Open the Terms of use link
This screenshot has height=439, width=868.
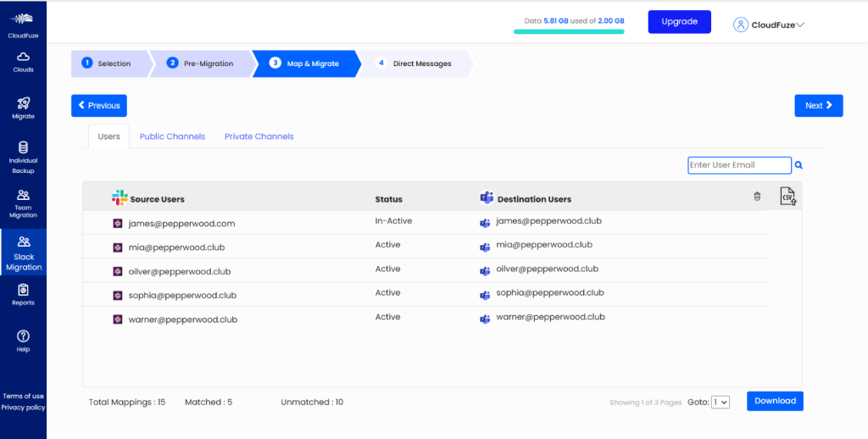[23, 396]
